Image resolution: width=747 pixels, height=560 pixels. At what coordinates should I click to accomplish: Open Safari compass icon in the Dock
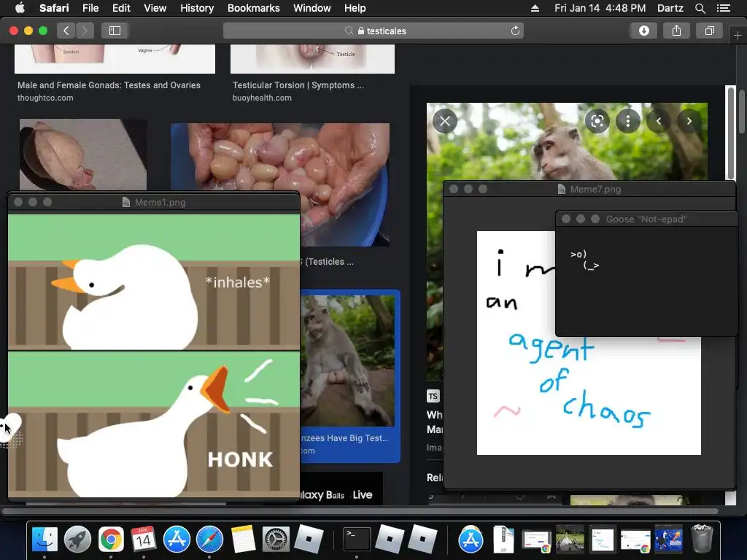[x=209, y=540]
